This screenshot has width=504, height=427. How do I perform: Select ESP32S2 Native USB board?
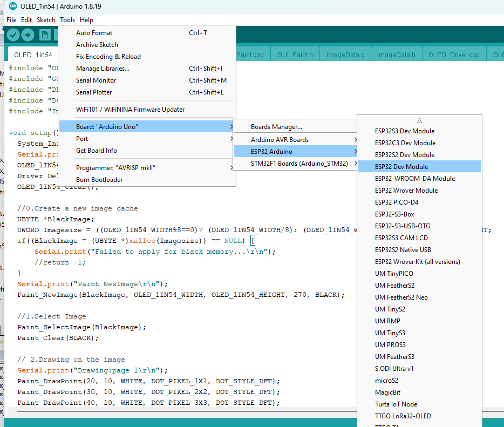pyautogui.click(x=419, y=250)
